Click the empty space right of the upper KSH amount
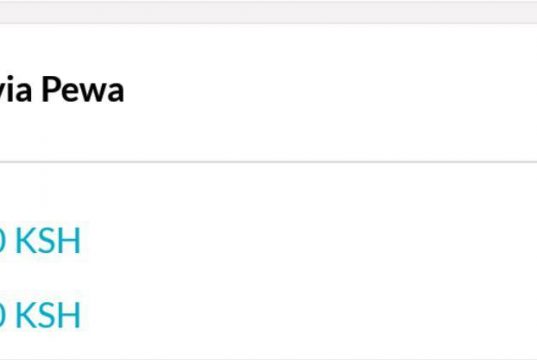The image size is (537, 360). [308, 241]
